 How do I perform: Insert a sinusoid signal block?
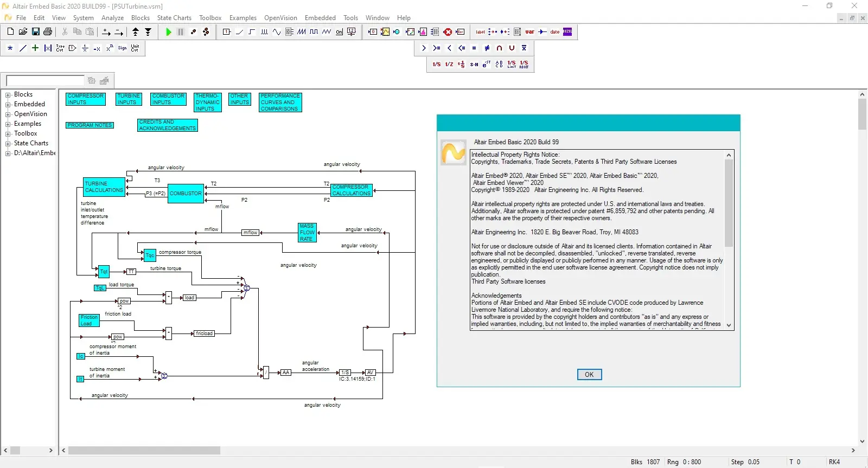click(x=277, y=32)
